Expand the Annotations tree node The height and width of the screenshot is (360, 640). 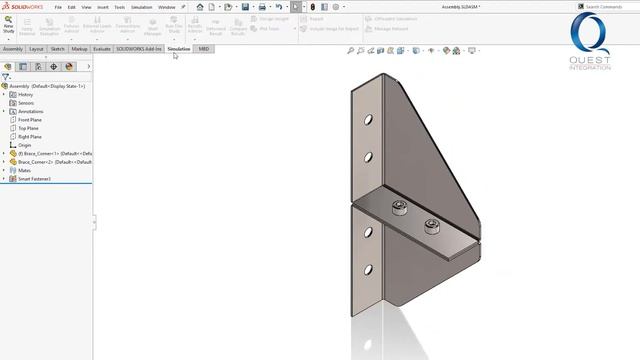4,111
